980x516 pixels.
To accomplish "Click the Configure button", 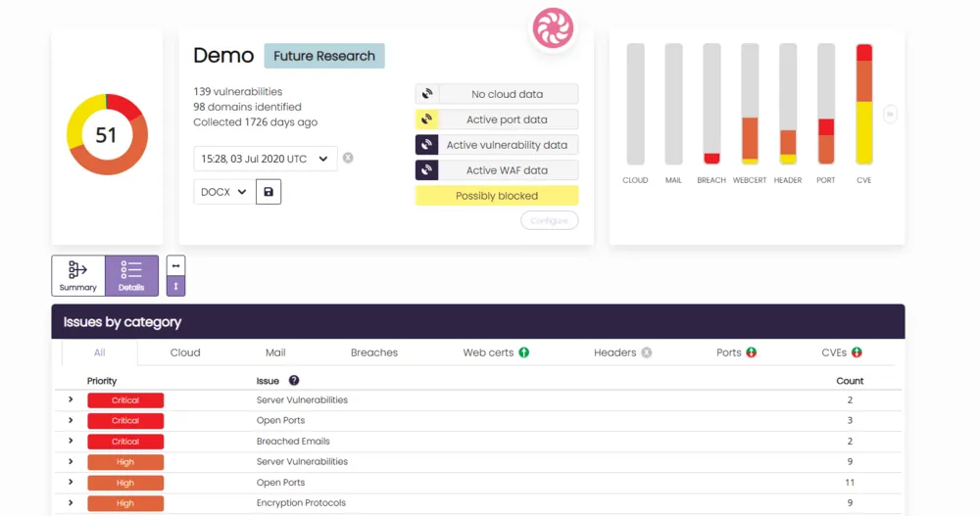I will (549, 220).
